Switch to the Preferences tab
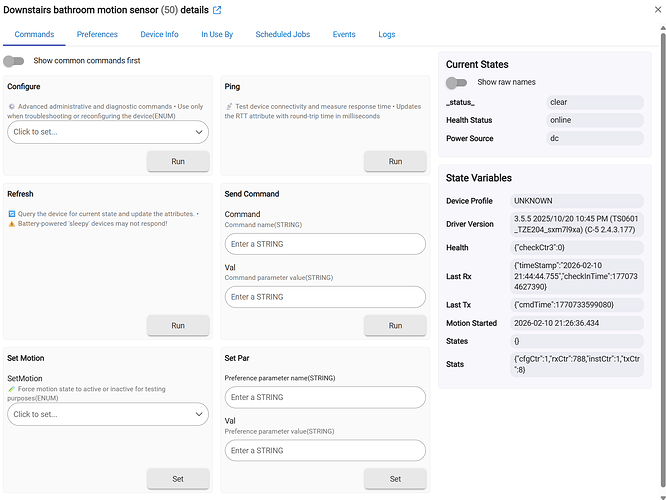The height and width of the screenshot is (500, 666). click(x=97, y=34)
